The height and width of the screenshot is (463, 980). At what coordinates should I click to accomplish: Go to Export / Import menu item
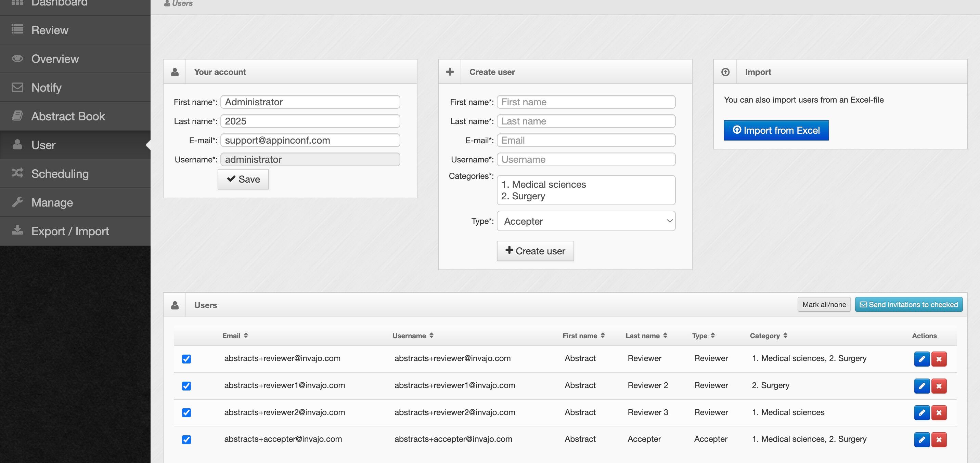(70, 231)
